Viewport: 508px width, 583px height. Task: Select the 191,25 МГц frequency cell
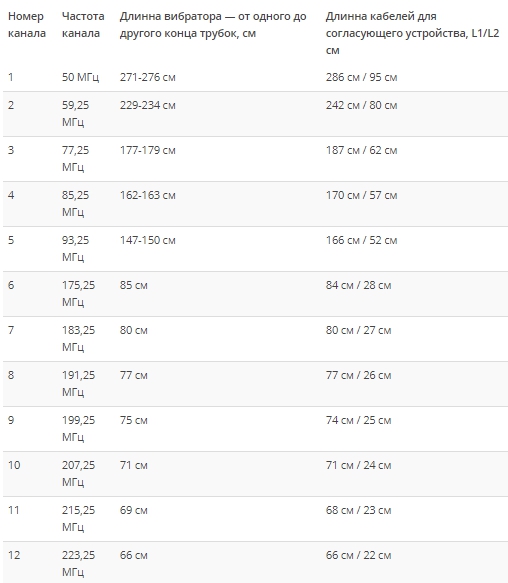pos(78,383)
